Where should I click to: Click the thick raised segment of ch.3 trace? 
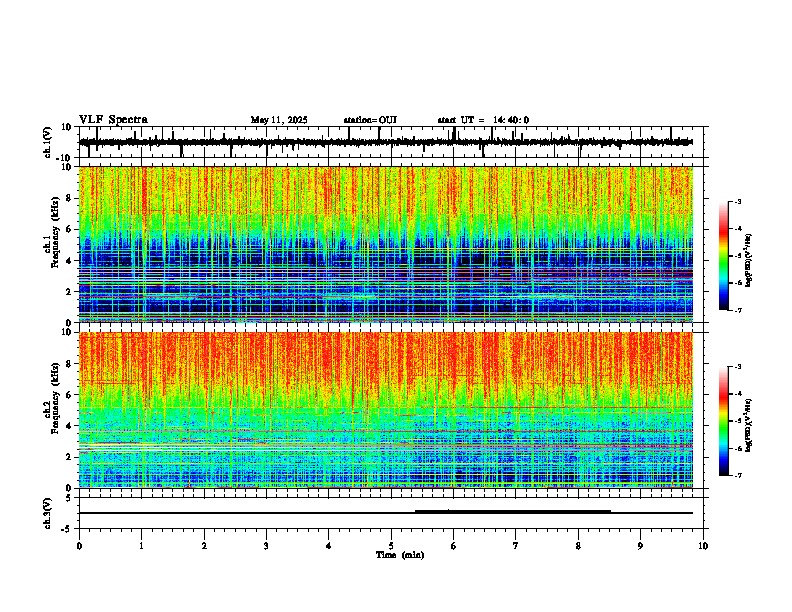click(513, 512)
